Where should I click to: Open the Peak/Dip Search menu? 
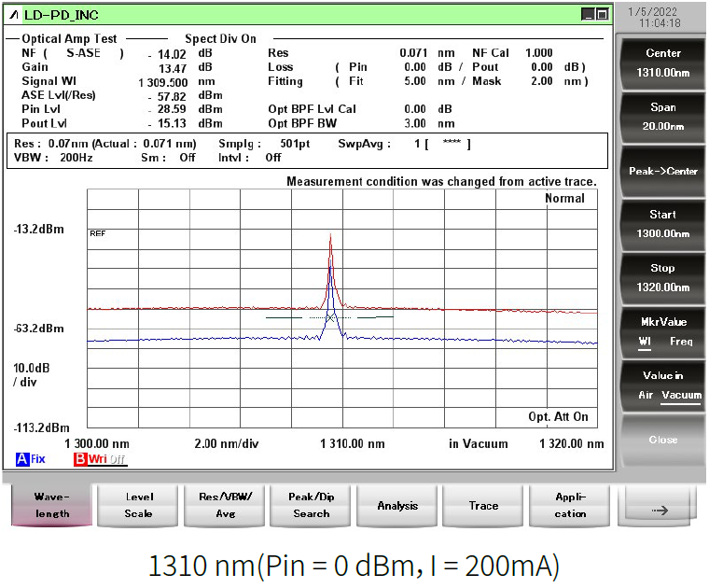(x=311, y=505)
